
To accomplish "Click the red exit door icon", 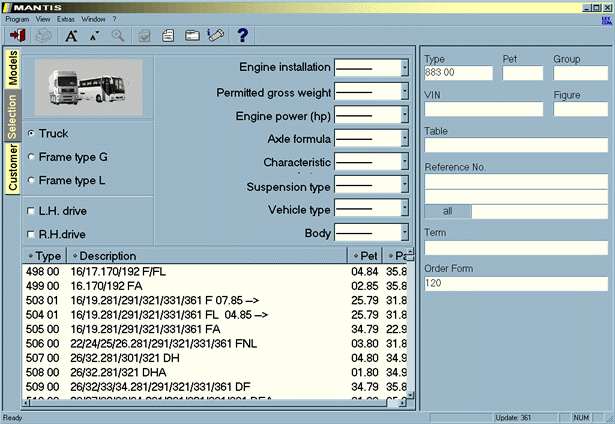I will (x=17, y=36).
